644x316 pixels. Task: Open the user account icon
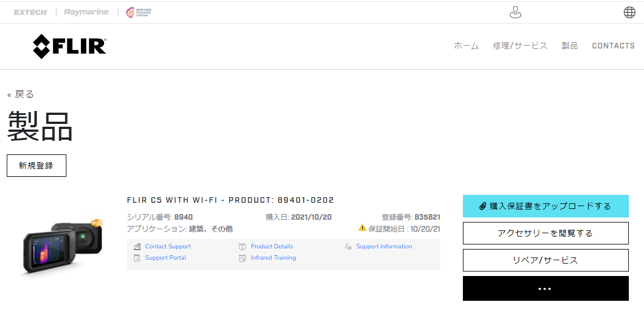[x=515, y=12]
